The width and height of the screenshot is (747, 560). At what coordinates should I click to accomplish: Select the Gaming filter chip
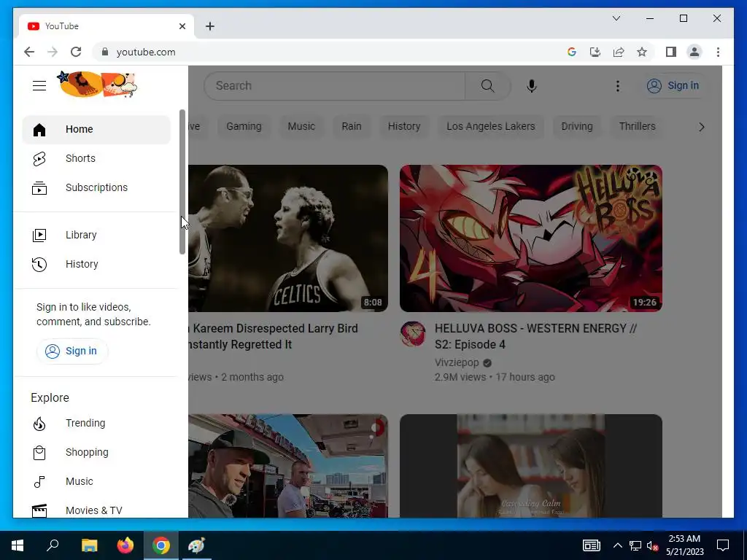[244, 127]
